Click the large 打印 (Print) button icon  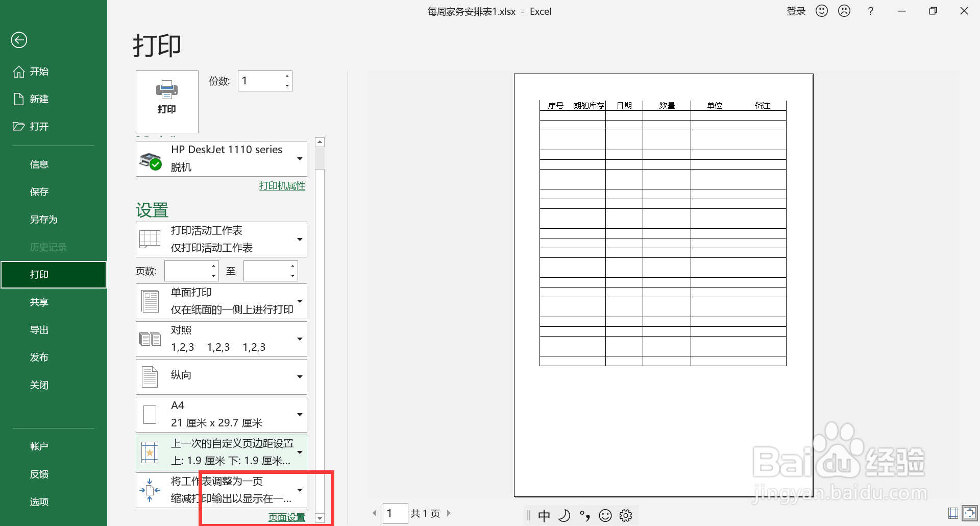pos(166,101)
